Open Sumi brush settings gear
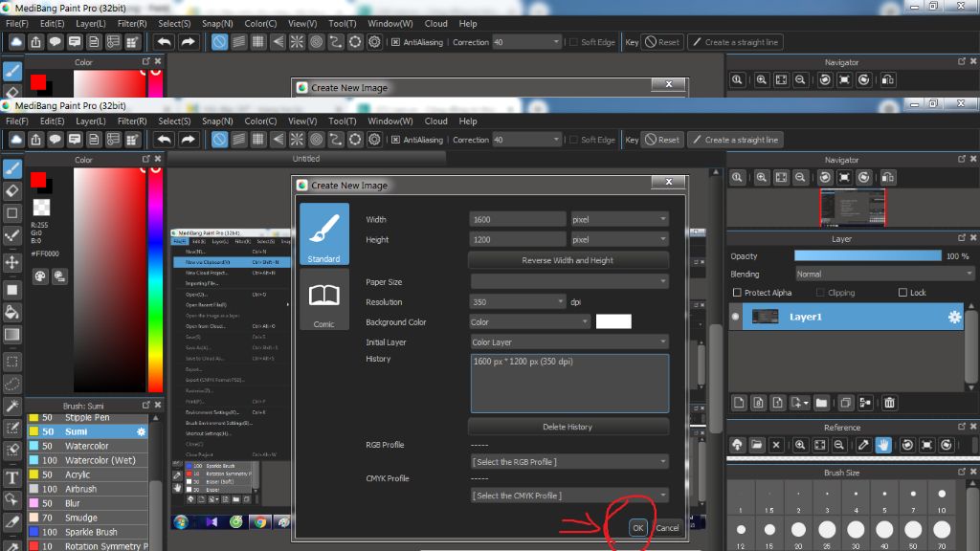The image size is (980, 551). tap(142, 431)
